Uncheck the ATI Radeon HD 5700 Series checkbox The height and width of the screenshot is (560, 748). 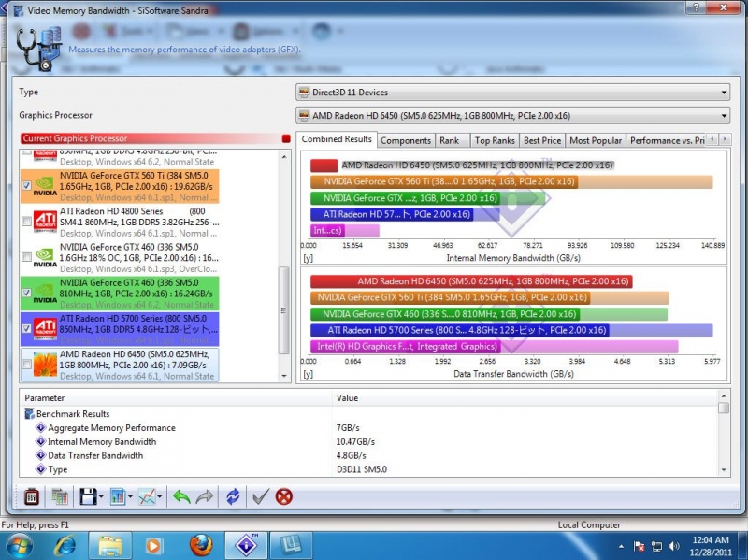(27, 329)
